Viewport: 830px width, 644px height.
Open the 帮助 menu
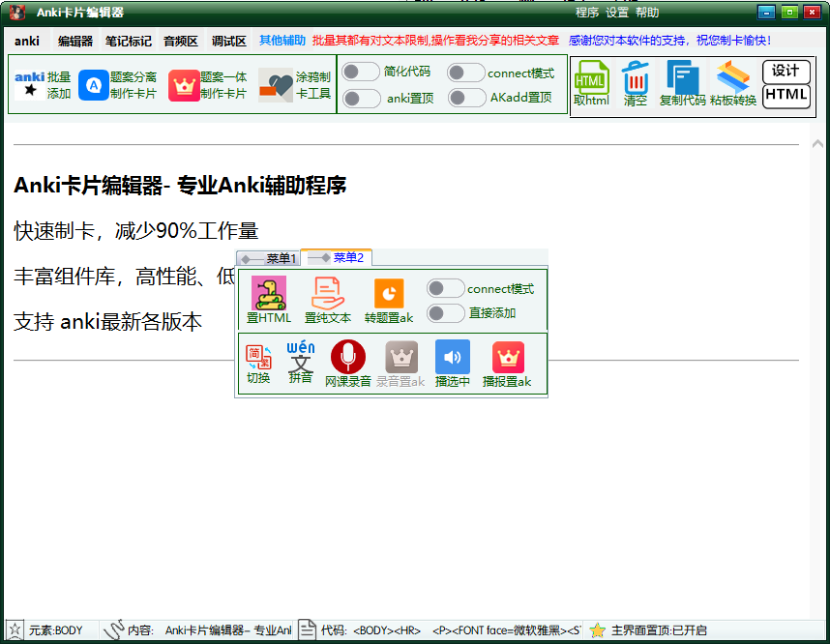click(647, 13)
